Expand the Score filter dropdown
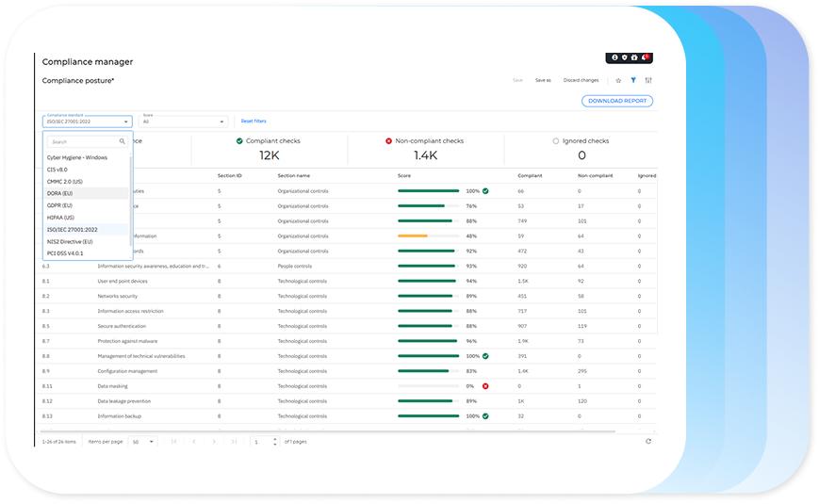Image resolution: width=819 pixels, height=504 pixels. [x=221, y=122]
